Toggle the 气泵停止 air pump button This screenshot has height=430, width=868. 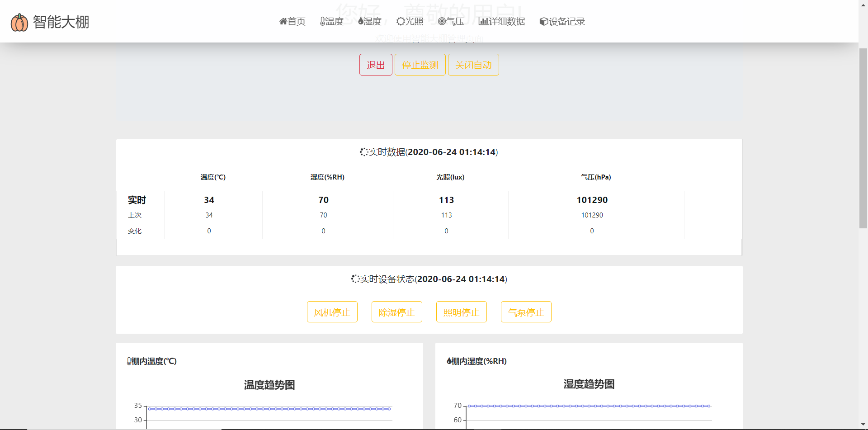[x=526, y=312]
